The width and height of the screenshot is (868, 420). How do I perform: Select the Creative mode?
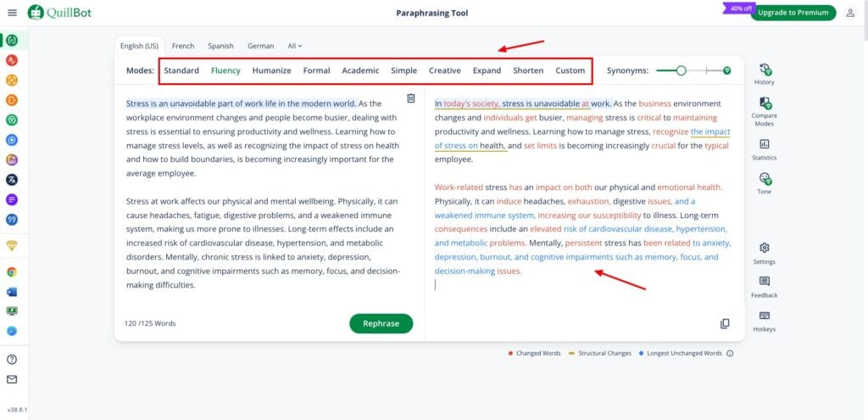click(445, 70)
